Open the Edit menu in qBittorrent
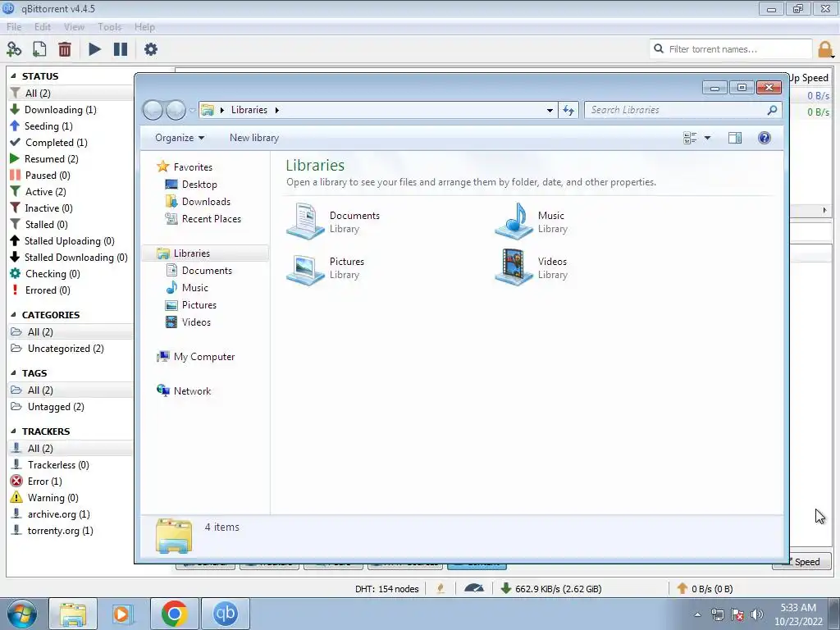The image size is (840, 630). pyautogui.click(x=43, y=27)
